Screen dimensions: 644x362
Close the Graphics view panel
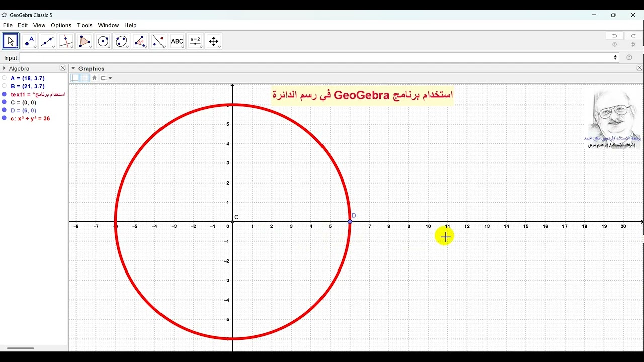tap(640, 68)
